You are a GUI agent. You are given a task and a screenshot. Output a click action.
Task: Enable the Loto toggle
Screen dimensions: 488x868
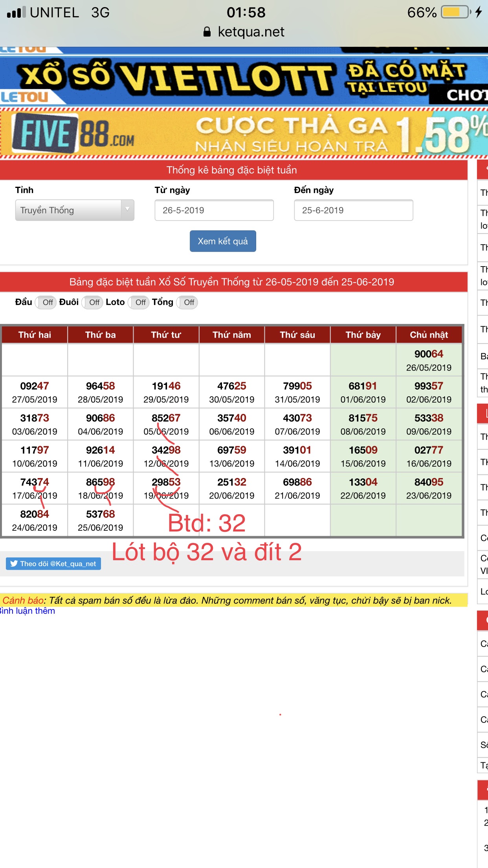pyautogui.click(x=139, y=302)
